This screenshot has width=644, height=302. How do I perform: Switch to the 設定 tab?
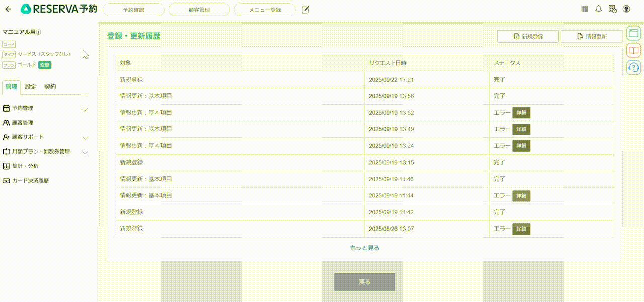pyautogui.click(x=31, y=87)
